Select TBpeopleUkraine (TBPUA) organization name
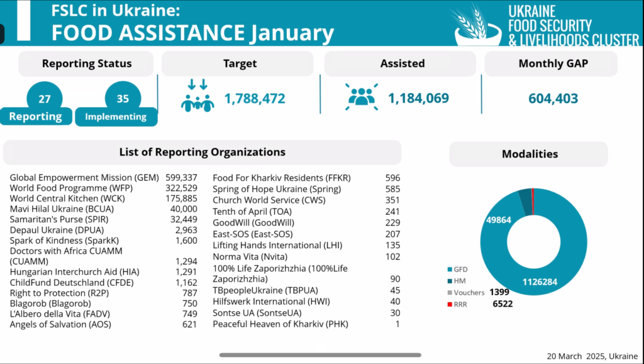This screenshot has height=364, width=644. [x=265, y=290]
